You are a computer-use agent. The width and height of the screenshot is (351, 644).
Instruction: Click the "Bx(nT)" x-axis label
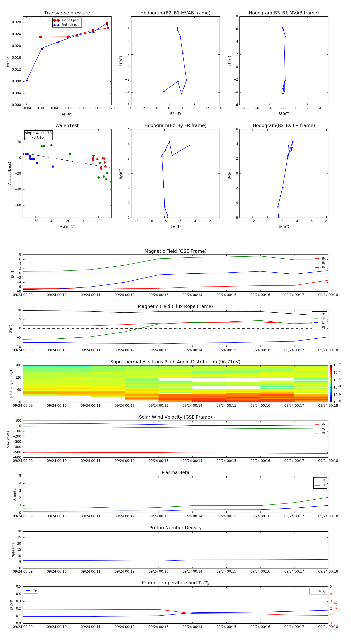284,227
